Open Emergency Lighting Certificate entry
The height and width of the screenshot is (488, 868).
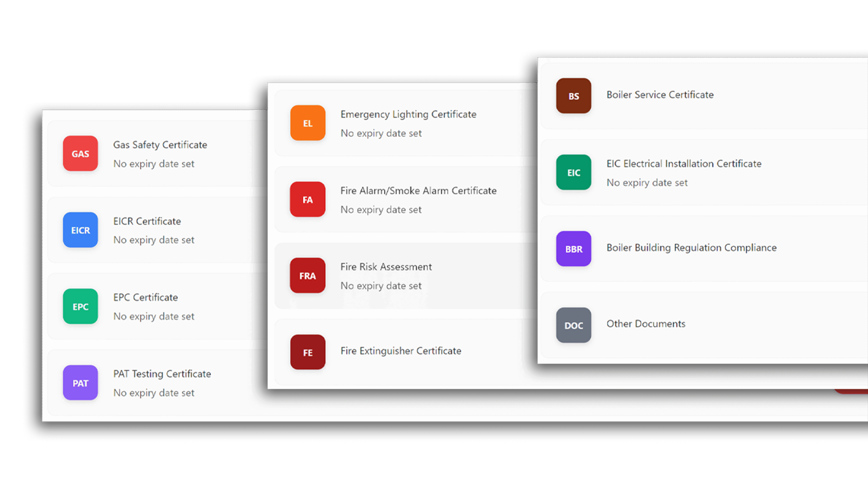(408, 114)
